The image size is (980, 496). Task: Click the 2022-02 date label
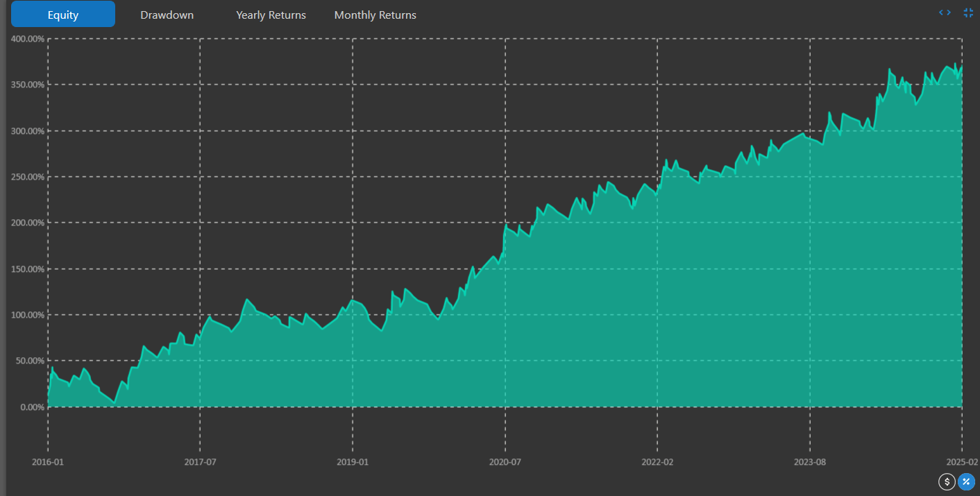coord(657,461)
